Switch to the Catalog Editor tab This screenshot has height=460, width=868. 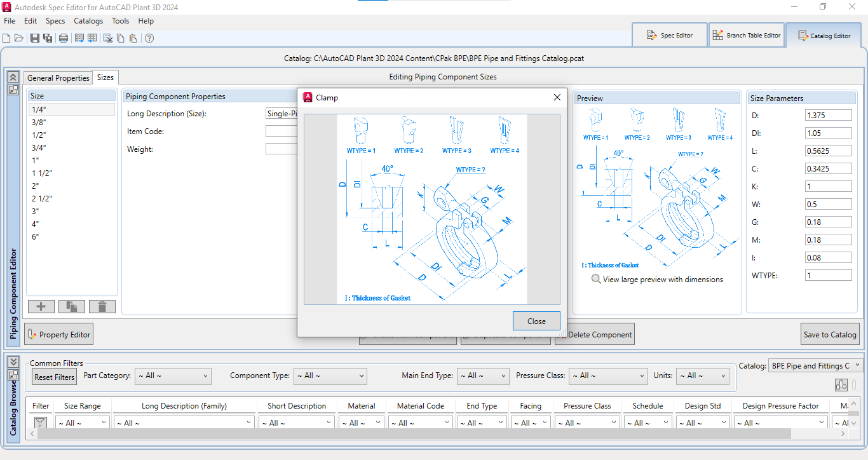(x=824, y=36)
